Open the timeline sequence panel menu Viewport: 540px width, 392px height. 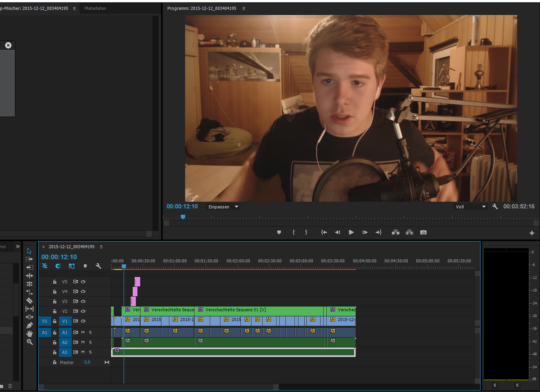click(x=101, y=247)
